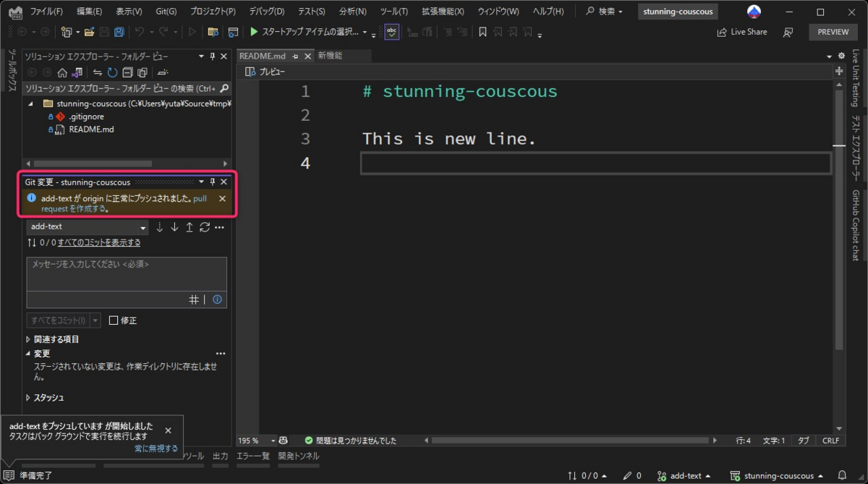
Task: Open the status bar add-text branch picker
Action: [x=684, y=475]
